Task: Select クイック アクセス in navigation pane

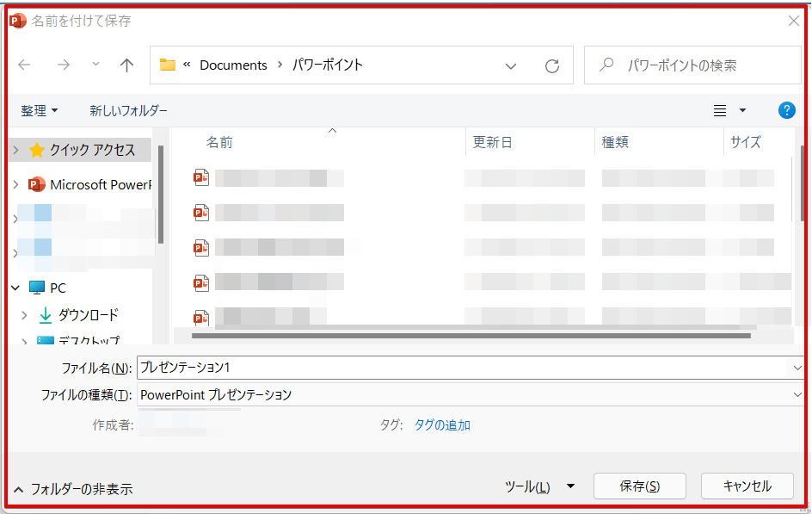Action: click(x=92, y=151)
